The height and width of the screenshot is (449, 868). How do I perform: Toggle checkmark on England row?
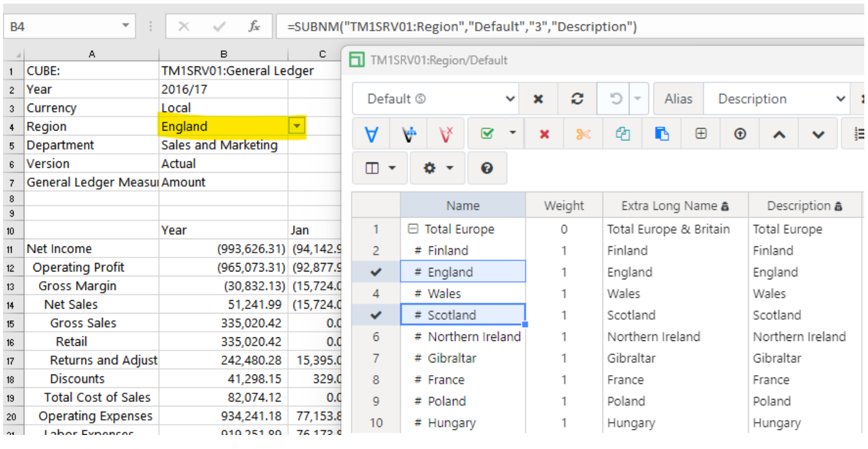376,272
